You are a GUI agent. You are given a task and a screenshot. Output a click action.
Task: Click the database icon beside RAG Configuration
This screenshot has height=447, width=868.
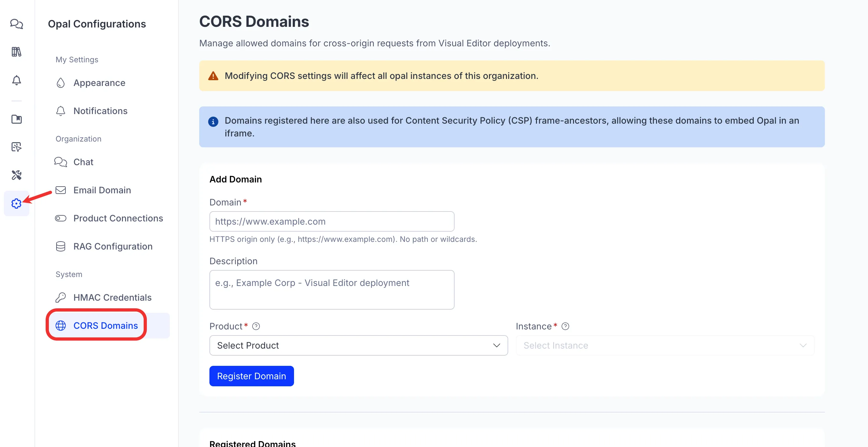61,246
